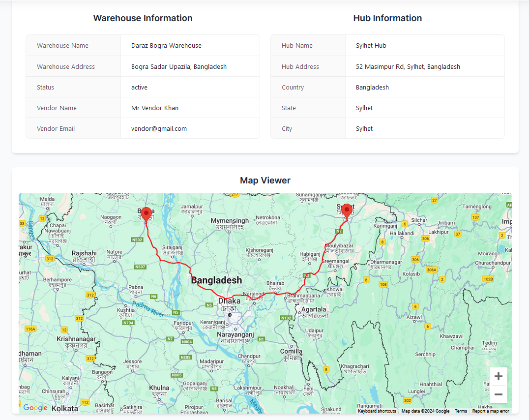Click the red warehouse marker at Bogra
529x420 pixels.
tap(146, 215)
